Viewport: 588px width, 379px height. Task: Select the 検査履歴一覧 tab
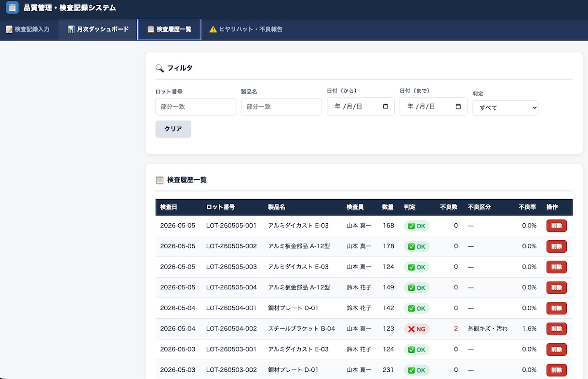click(x=169, y=29)
